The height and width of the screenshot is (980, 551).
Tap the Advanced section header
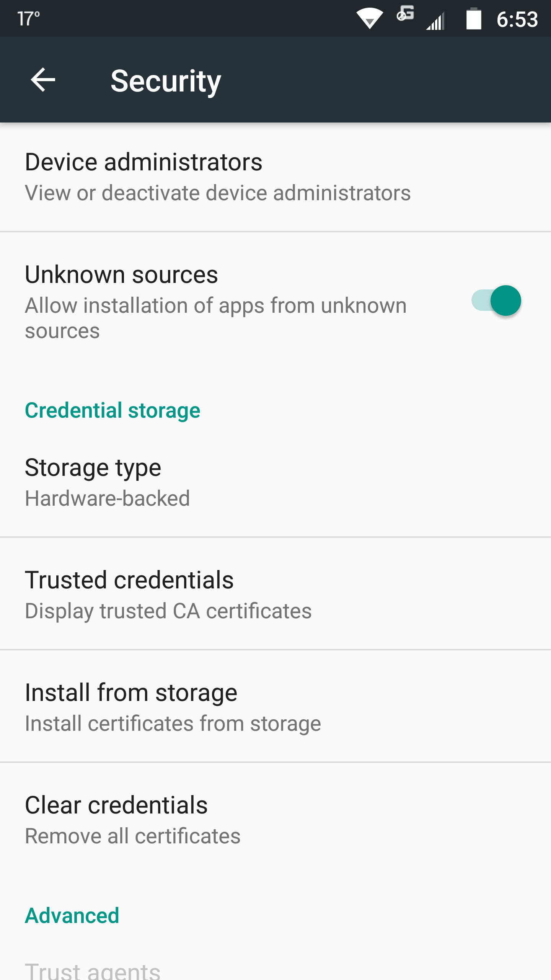[72, 915]
